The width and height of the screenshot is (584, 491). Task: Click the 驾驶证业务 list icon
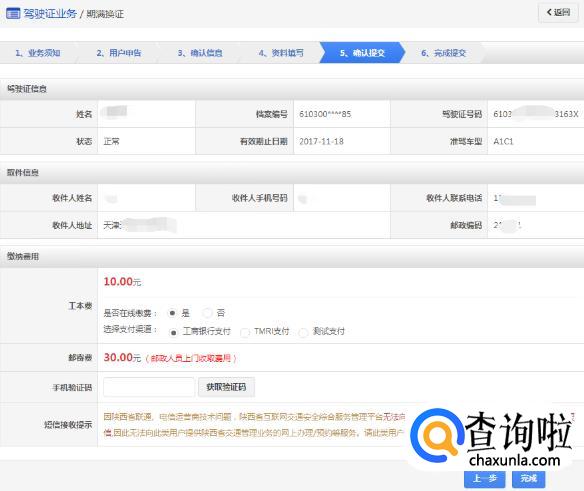click(13, 14)
